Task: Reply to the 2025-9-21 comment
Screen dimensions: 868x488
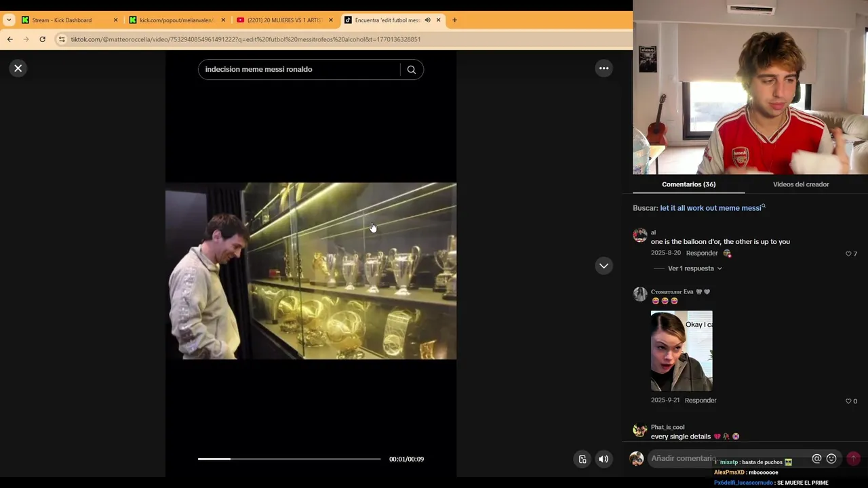Action: point(701,401)
